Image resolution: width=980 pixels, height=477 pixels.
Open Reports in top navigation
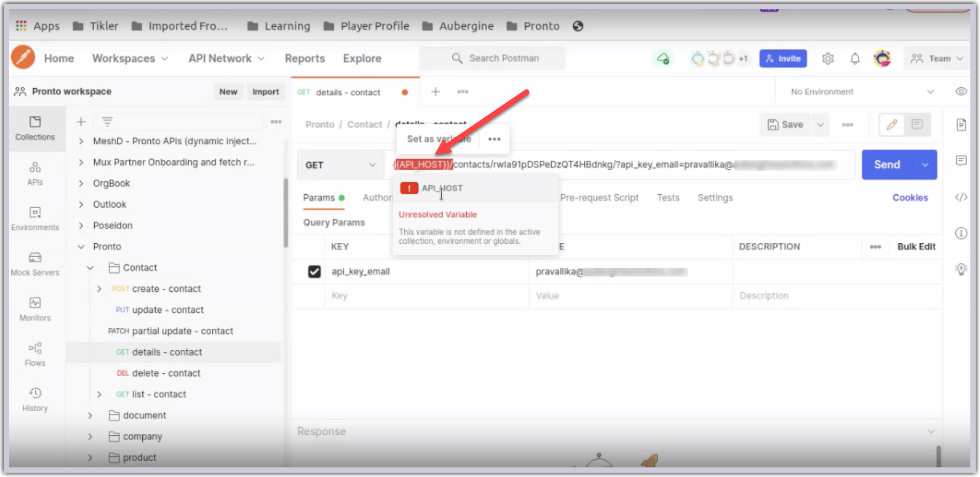pyautogui.click(x=305, y=58)
